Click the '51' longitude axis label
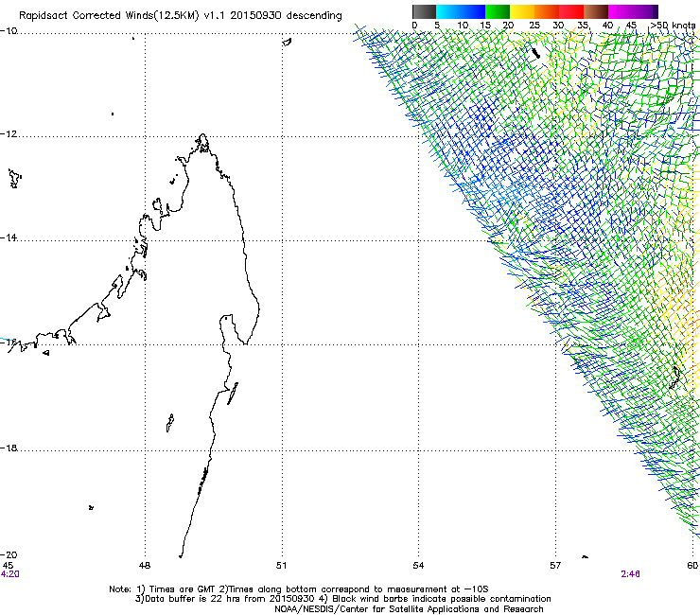The height and width of the screenshot is (615, 700). 281,566
